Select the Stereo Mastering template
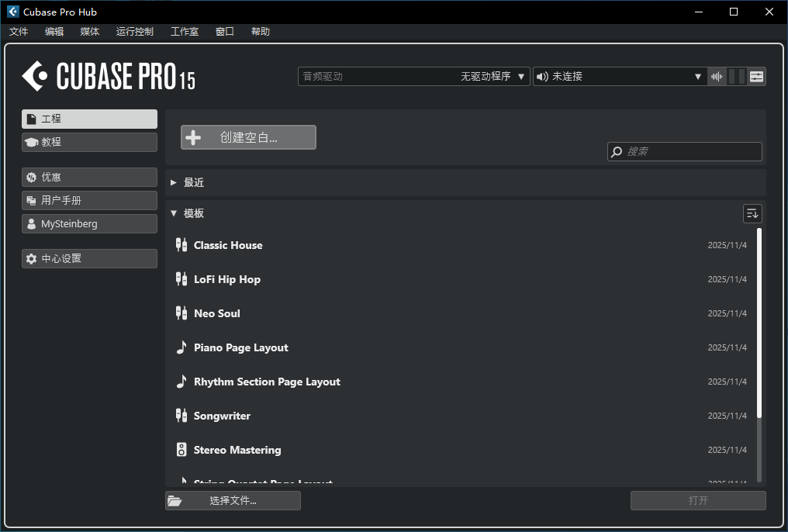Viewport: 788px width, 532px height. [x=461, y=450]
